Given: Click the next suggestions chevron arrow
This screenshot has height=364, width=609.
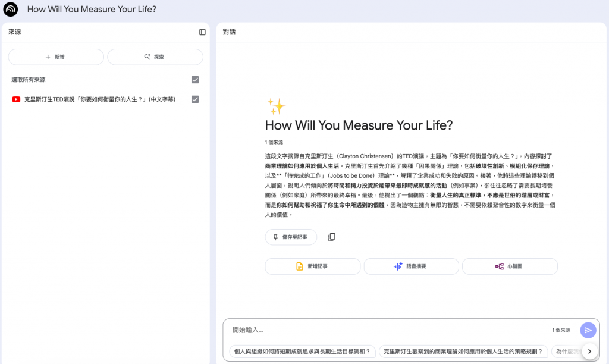Looking at the screenshot, I should point(589,352).
